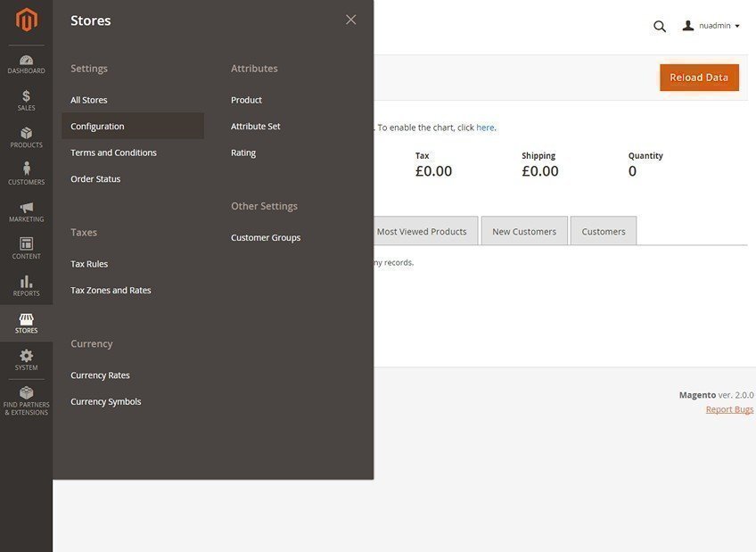The width and height of the screenshot is (756, 552).
Task: Open Tax Zones and Rates
Action: pyautogui.click(x=111, y=290)
